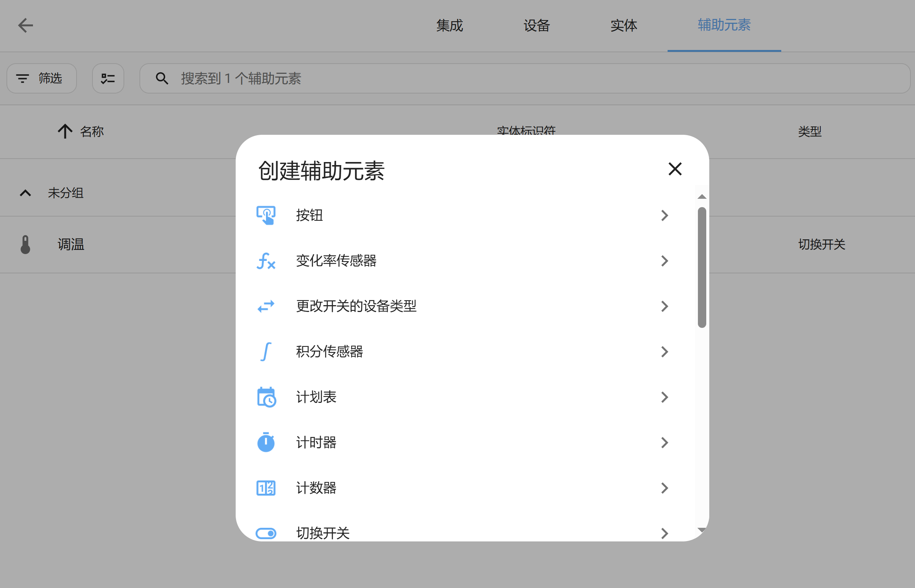Select the 辅助元素 tab
The width and height of the screenshot is (915, 588).
[724, 26]
